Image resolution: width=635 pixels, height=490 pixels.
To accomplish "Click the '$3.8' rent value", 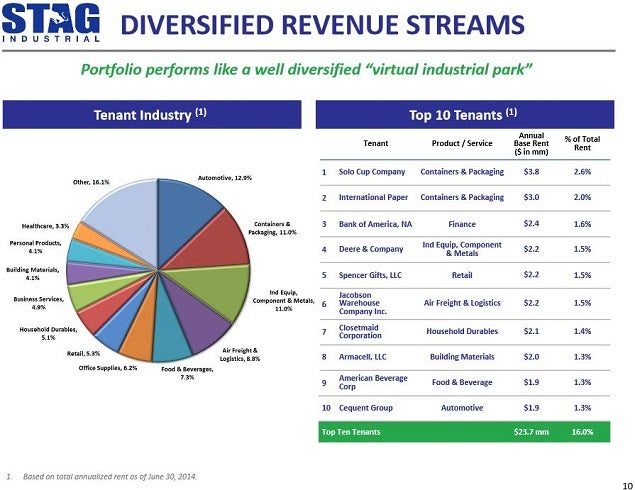I will 531,171.
